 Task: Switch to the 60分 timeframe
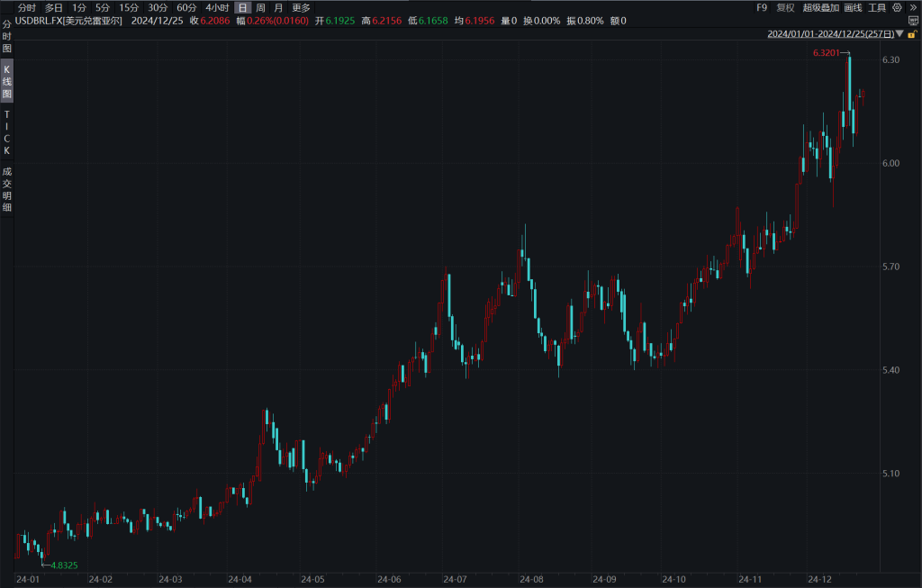(186, 7)
